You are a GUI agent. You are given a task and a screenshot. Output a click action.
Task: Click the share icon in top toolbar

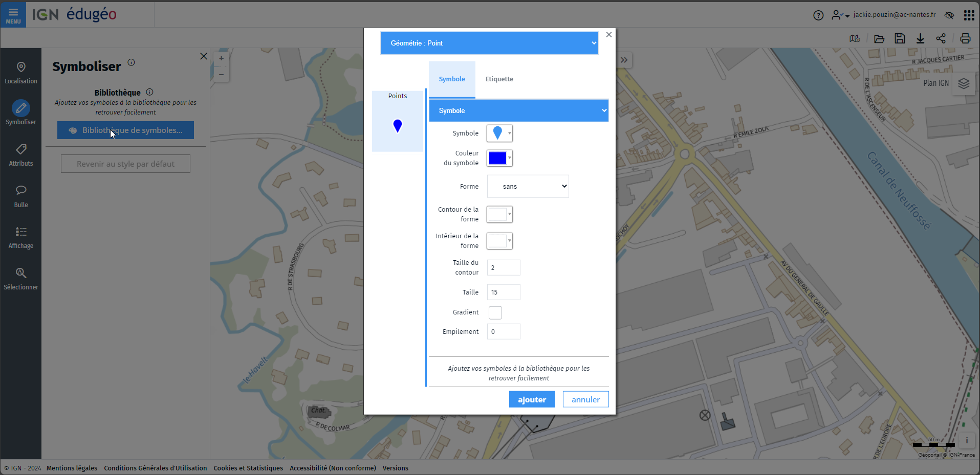pyautogui.click(x=941, y=38)
